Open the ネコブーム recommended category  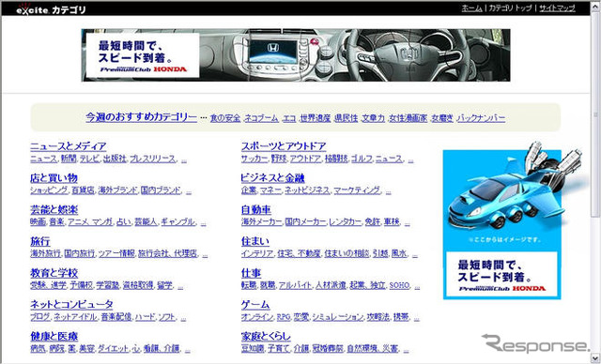(261, 118)
